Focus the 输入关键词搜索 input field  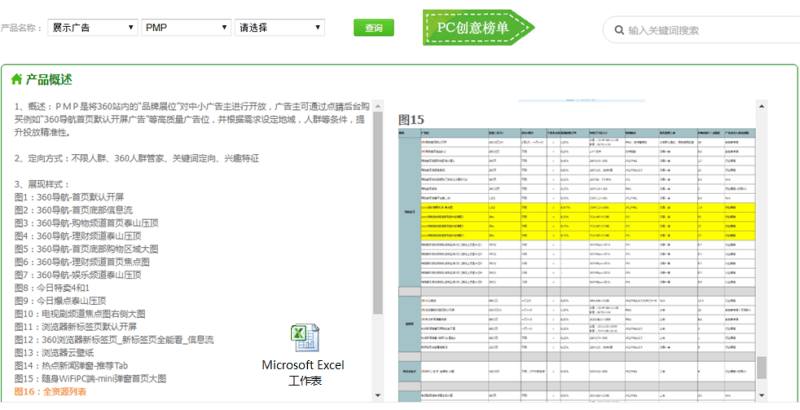(x=700, y=30)
